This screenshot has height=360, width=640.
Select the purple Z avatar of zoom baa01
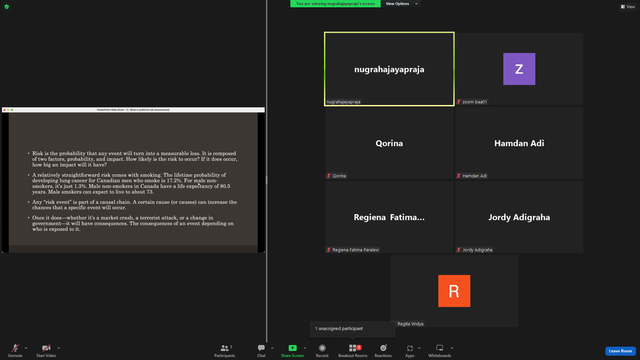[519, 69]
